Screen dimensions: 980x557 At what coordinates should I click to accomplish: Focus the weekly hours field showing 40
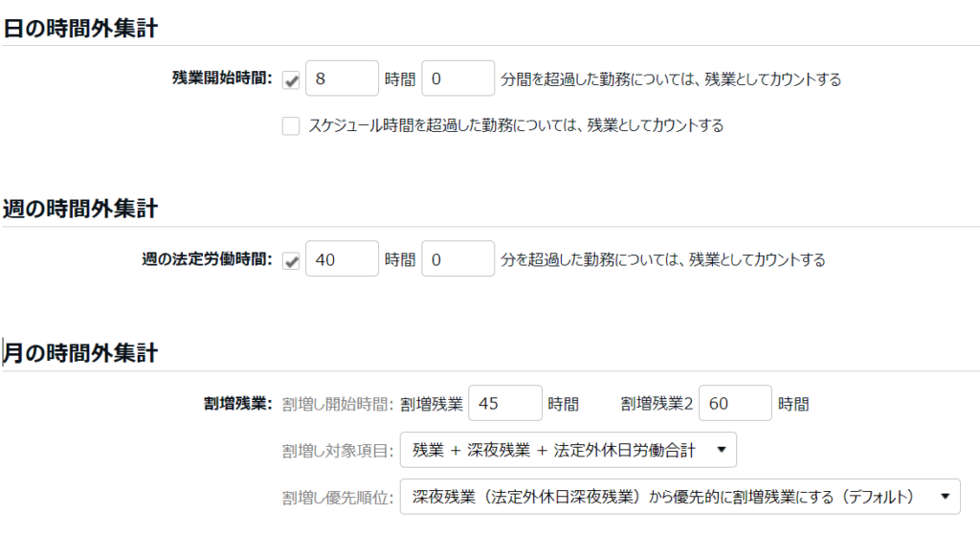(342, 258)
